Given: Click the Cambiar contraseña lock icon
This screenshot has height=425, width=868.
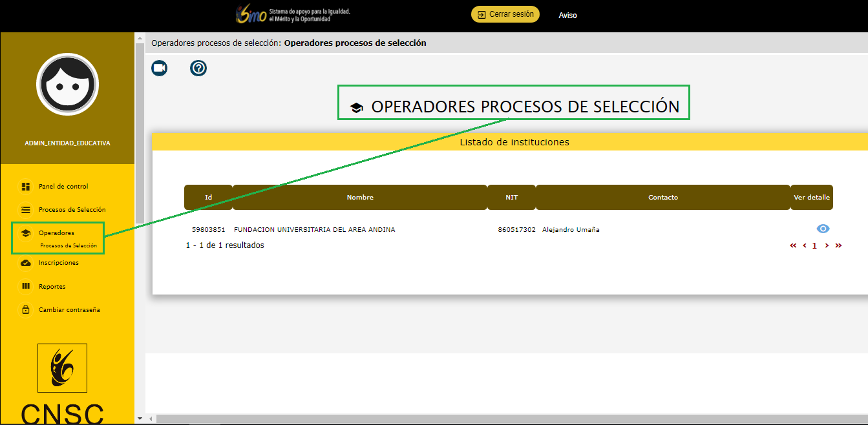Looking at the screenshot, I should [26, 310].
